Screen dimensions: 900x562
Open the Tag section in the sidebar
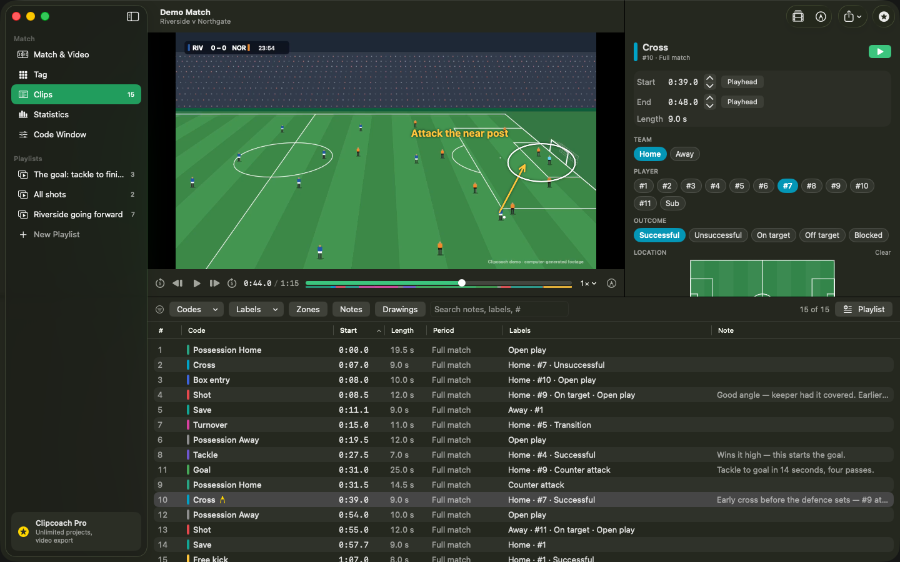click(x=76, y=75)
